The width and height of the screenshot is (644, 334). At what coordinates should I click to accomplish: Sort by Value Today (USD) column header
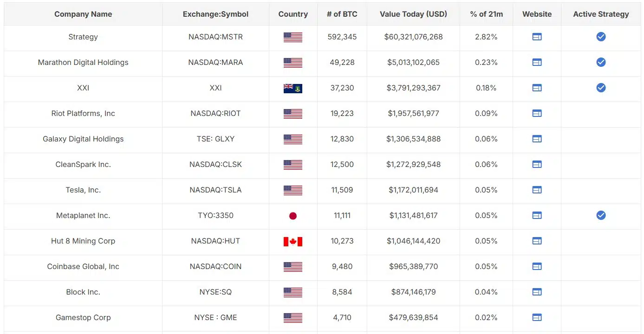click(x=413, y=14)
